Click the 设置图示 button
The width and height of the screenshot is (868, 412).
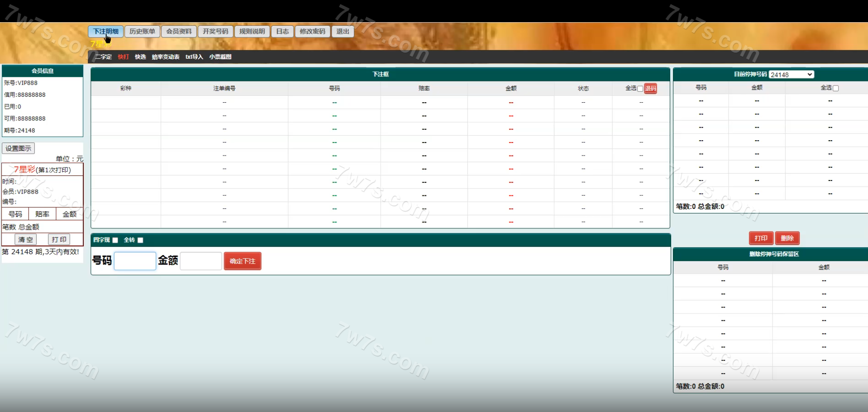[x=19, y=148]
